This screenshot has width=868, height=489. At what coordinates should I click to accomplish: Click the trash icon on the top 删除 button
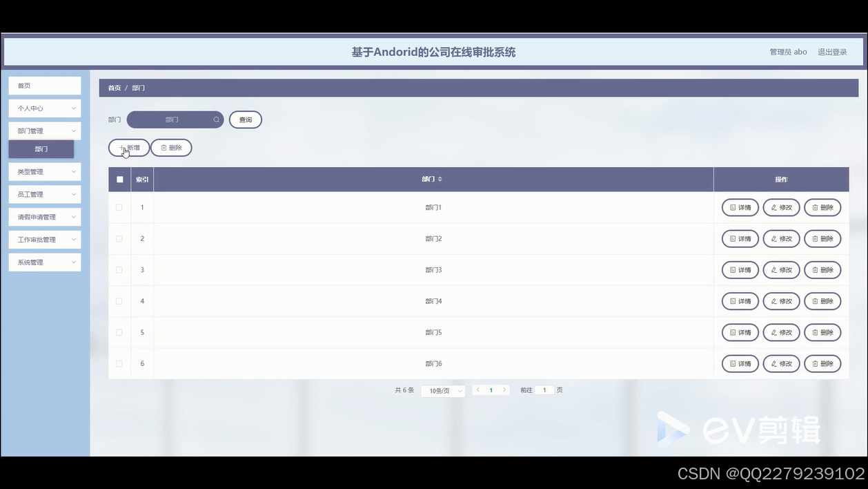[x=162, y=147]
